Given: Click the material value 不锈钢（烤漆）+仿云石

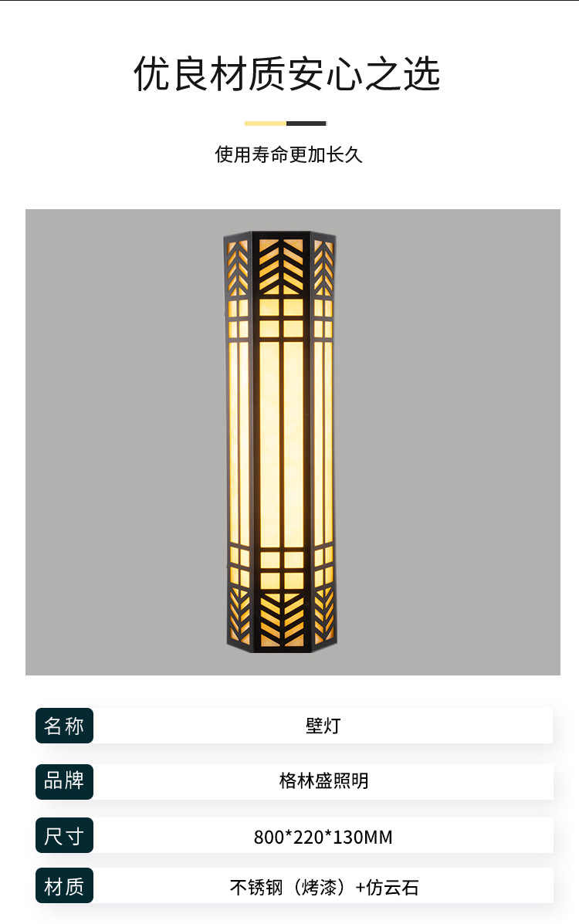Looking at the screenshot, I should pos(323,887).
